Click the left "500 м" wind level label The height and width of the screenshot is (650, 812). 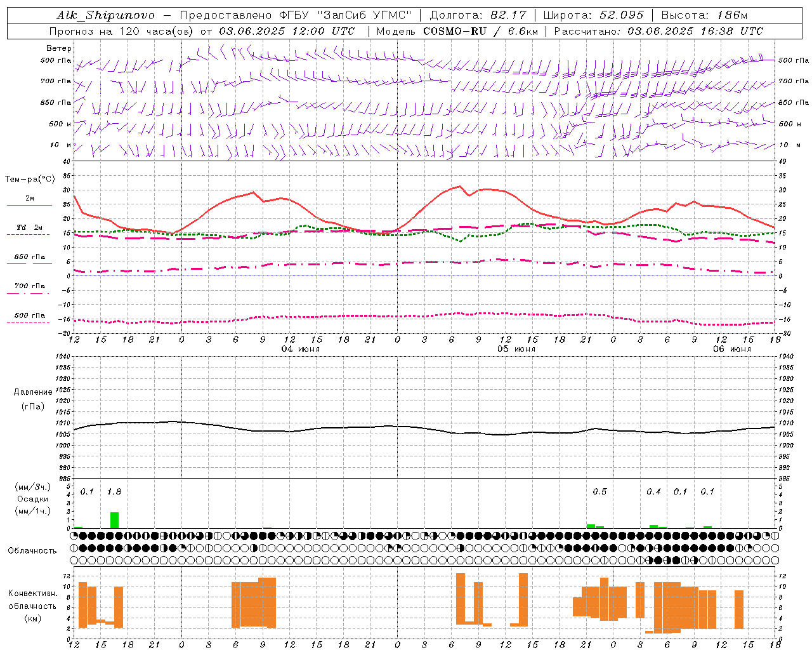point(60,124)
